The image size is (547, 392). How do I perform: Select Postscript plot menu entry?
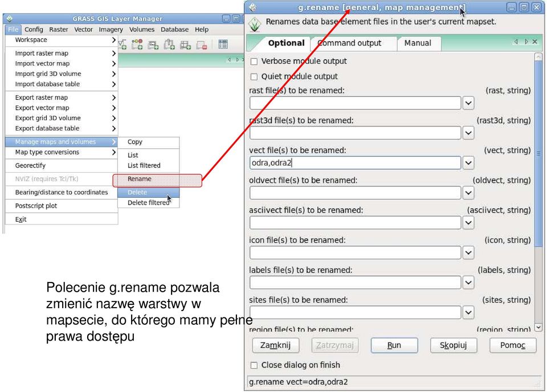62,206
